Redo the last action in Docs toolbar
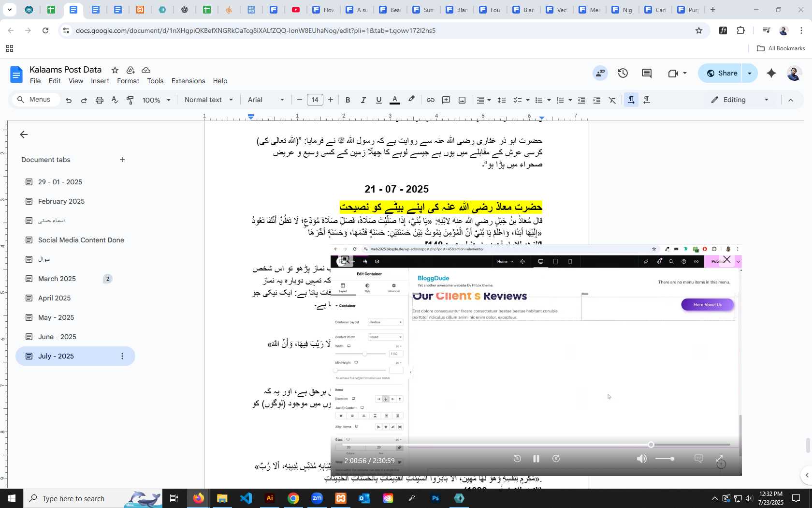The width and height of the screenshot is (812, 508). pyautogui.click(x=84, y=100)
